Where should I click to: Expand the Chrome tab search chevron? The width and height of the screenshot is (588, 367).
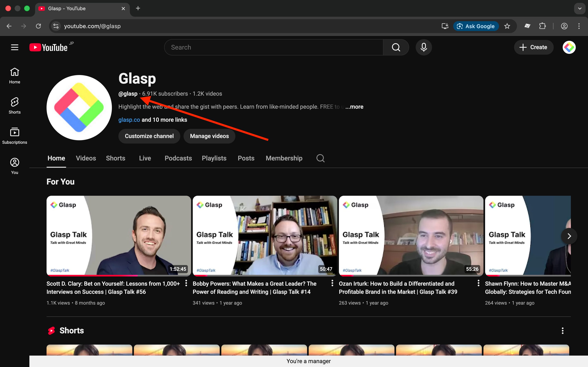579,9
